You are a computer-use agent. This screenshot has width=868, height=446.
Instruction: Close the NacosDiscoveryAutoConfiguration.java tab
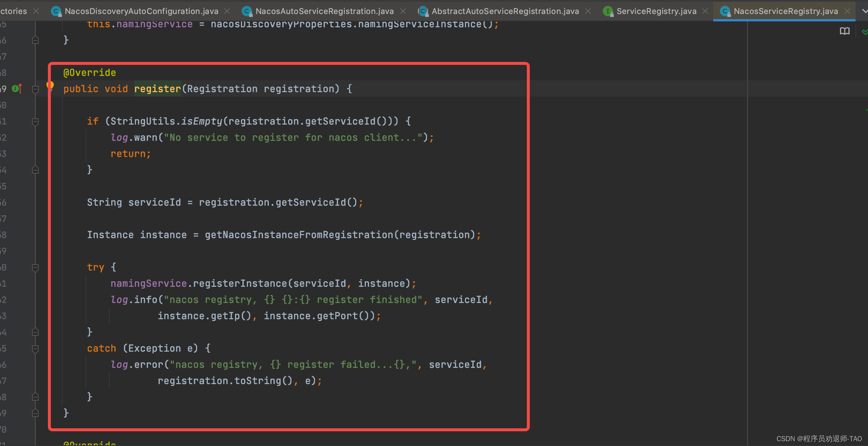[x=227, y=11]
